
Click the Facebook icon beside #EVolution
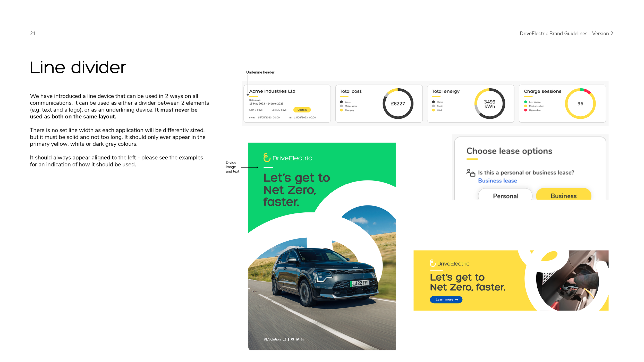[289, 339]
